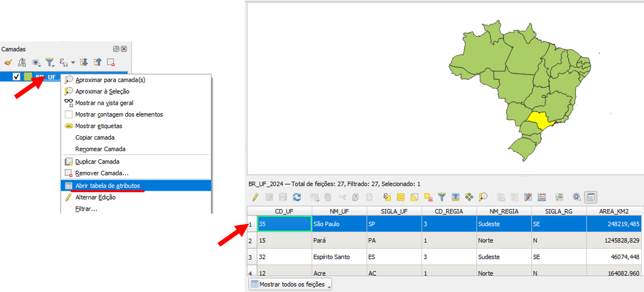This screenshot has width=644, height=292.
Task: Expand the filter legend funnel dropdown
Action: pos(50,63)
